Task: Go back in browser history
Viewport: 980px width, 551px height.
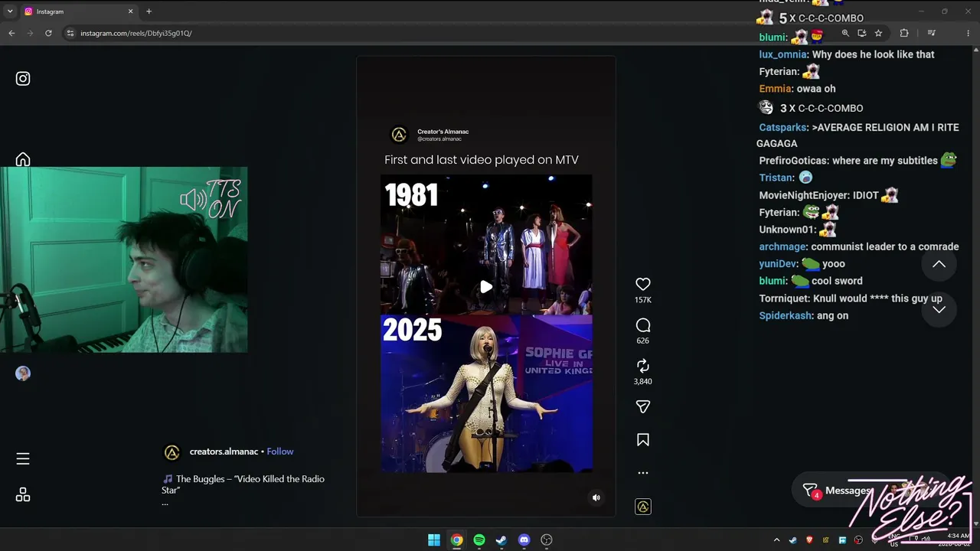Action: click(11, 34)
